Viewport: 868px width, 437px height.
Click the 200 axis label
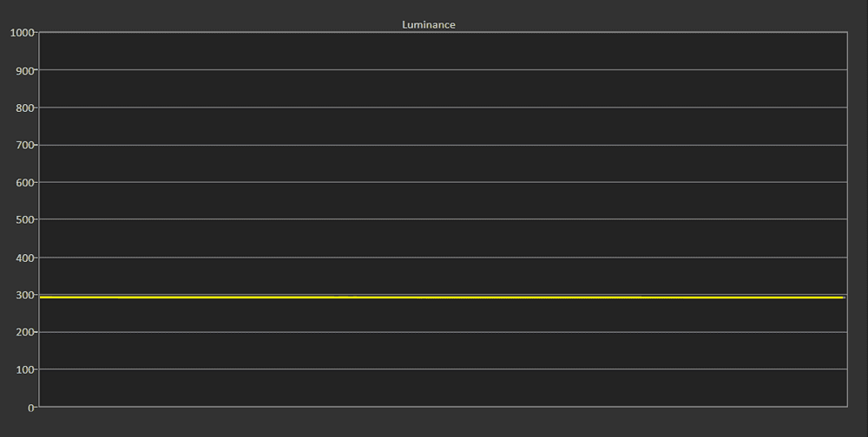[x=25, y=332]
